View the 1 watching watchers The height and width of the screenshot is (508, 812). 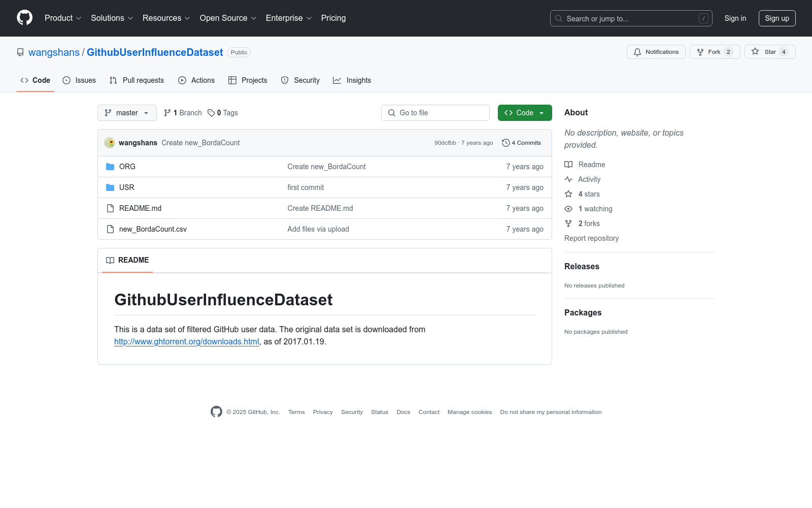[x=588, y=209]
